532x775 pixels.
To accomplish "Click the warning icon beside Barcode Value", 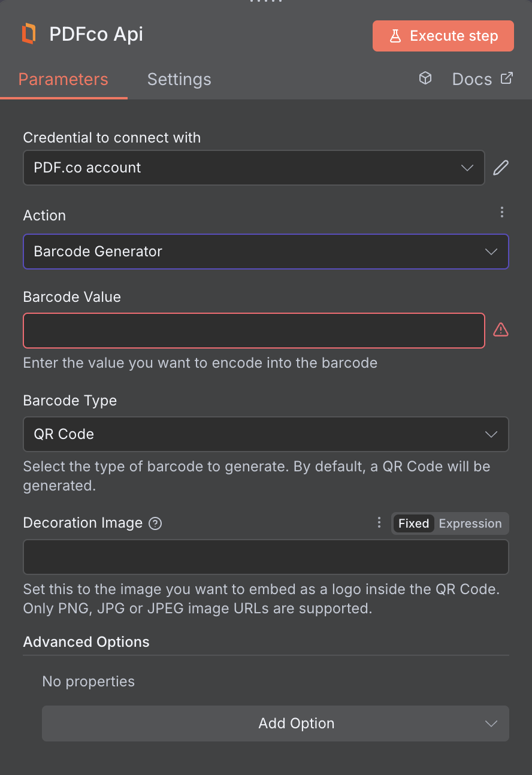I will 501,329.
